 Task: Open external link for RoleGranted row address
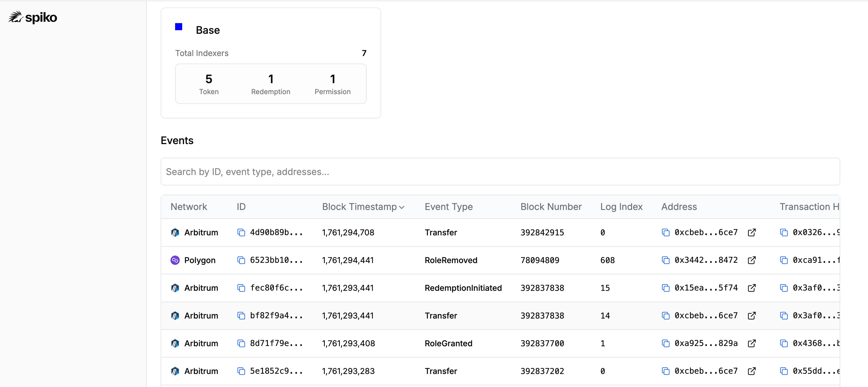coord(752,343)
